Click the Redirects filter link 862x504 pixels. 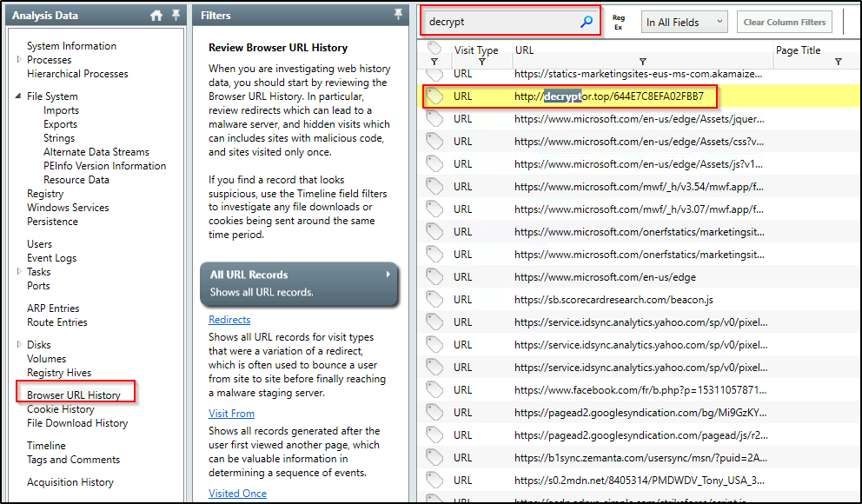pyautogui.click(x=229, y=320)
